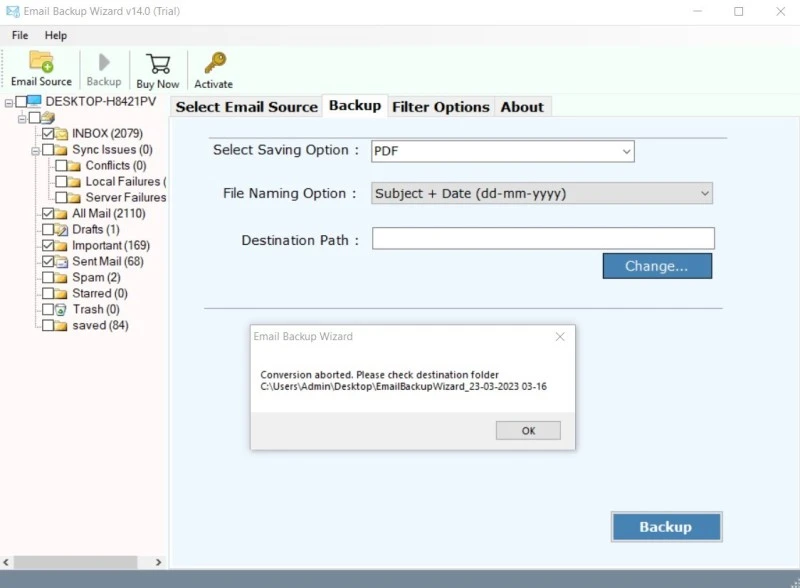Check the Trash (0) checkbox
Screen dimensions: 800x588
coord(48,309)
